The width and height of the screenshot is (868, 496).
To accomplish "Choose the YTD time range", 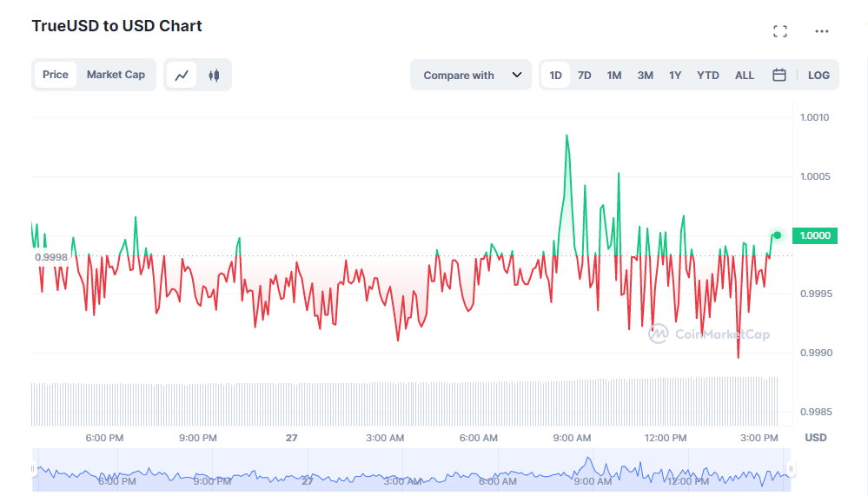I will pos(708,76).
